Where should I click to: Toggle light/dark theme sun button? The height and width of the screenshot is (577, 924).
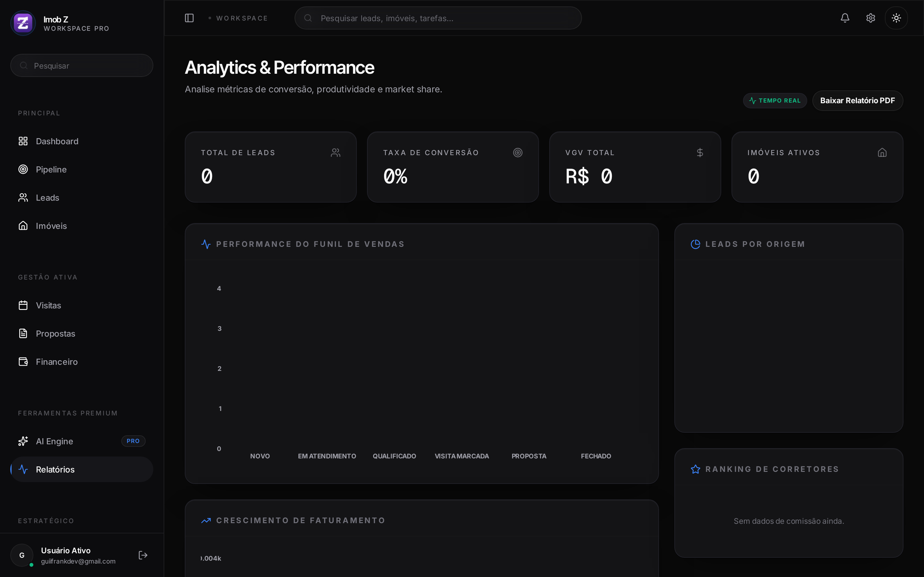point(896,18)
